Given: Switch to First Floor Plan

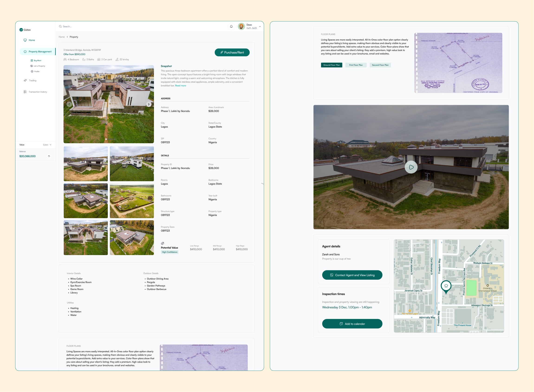Looking at the screenshot, I should [x=355, y=65].
